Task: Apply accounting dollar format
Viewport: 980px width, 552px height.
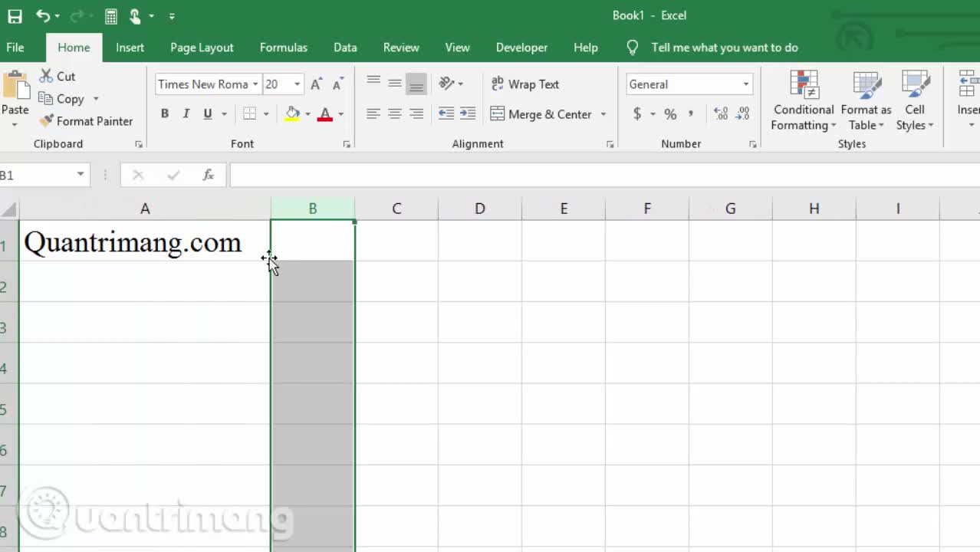Action: click(637, 114)
